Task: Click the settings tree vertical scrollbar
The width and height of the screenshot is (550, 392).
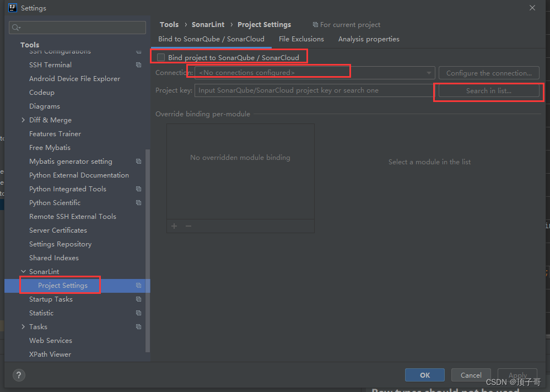Action: pyautogui.click(x=148, y=250)
